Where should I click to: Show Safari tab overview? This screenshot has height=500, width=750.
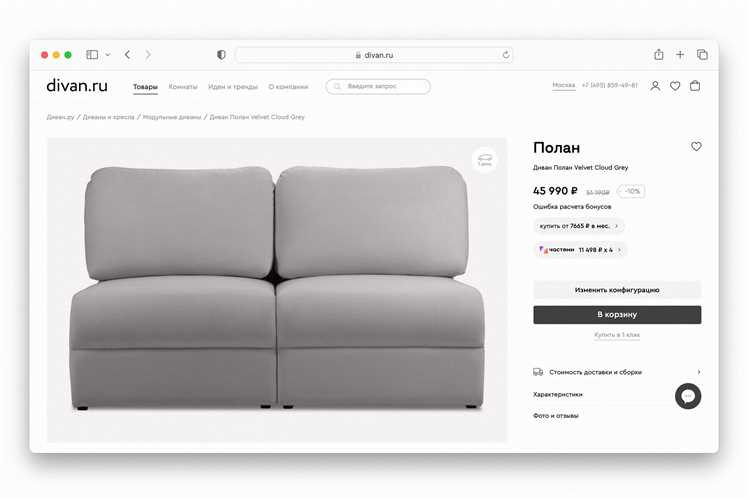pyautogui.click(x=702, y=55)
